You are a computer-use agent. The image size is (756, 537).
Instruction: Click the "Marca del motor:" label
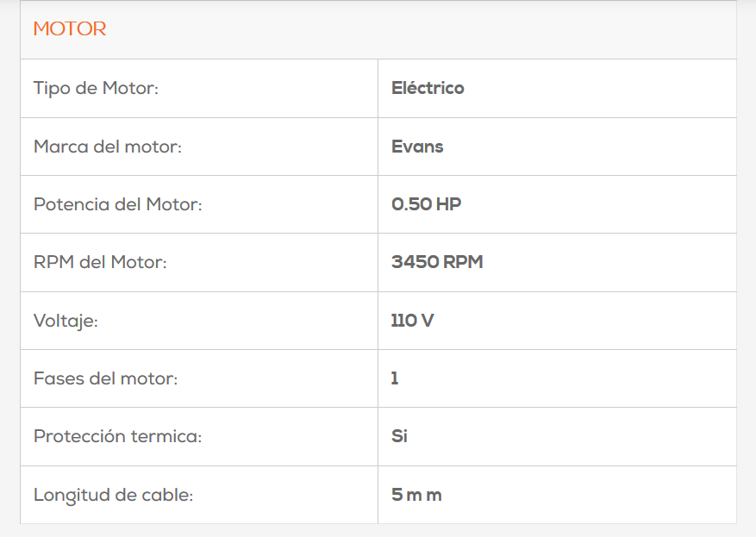pyautogui.click(x=108, y=147)
